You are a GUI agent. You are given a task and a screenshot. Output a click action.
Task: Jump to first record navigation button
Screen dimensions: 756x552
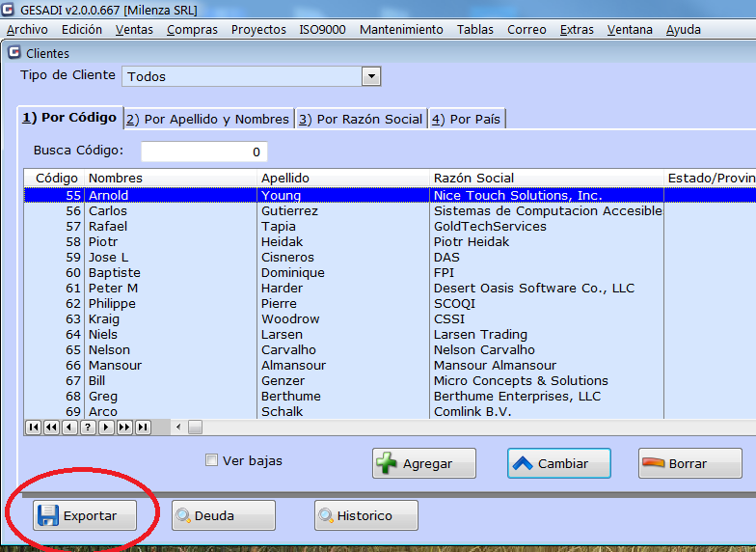pyautogui.click(x=33, y=427)
